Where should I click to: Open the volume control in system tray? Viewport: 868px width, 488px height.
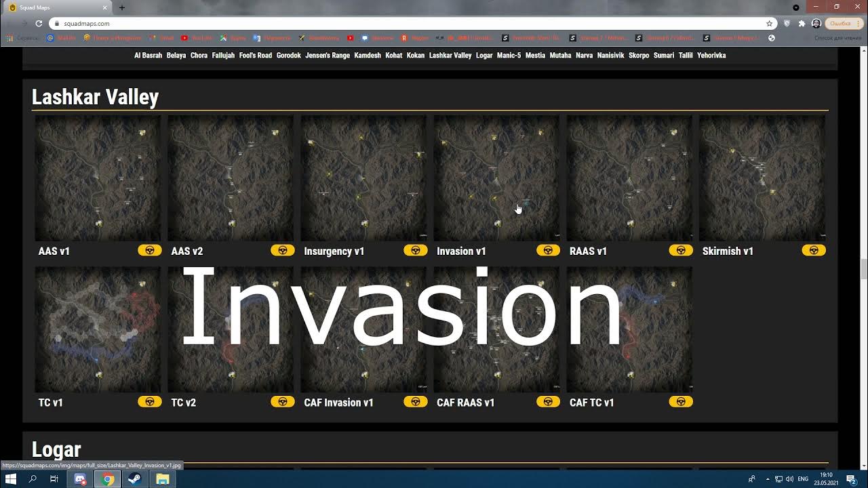(x=789, y=479)
